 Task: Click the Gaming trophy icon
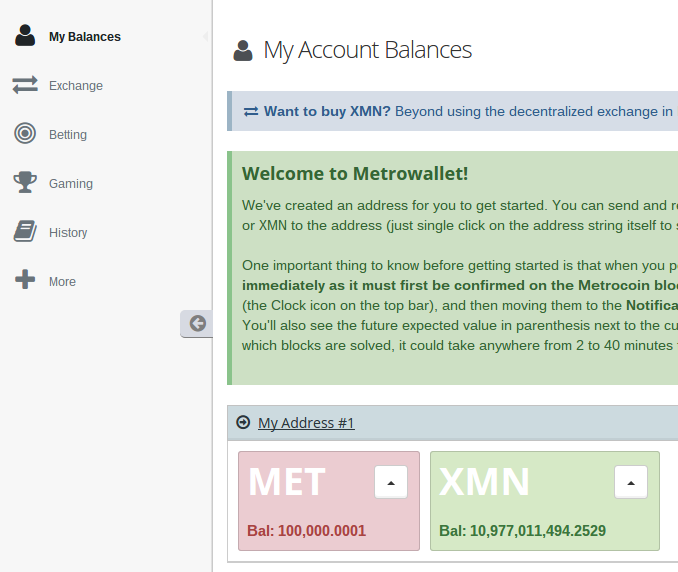[x=25, y=182]
